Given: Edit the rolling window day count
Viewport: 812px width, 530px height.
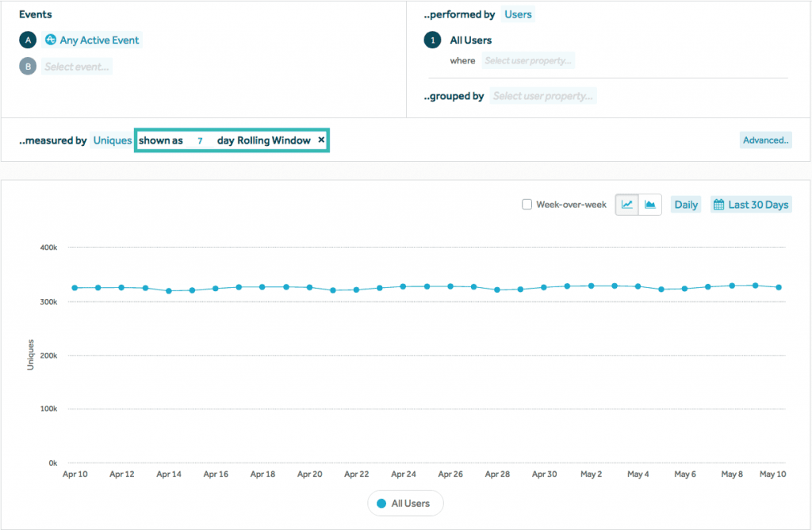Looking at the screenshot, I should click(200, 140).
